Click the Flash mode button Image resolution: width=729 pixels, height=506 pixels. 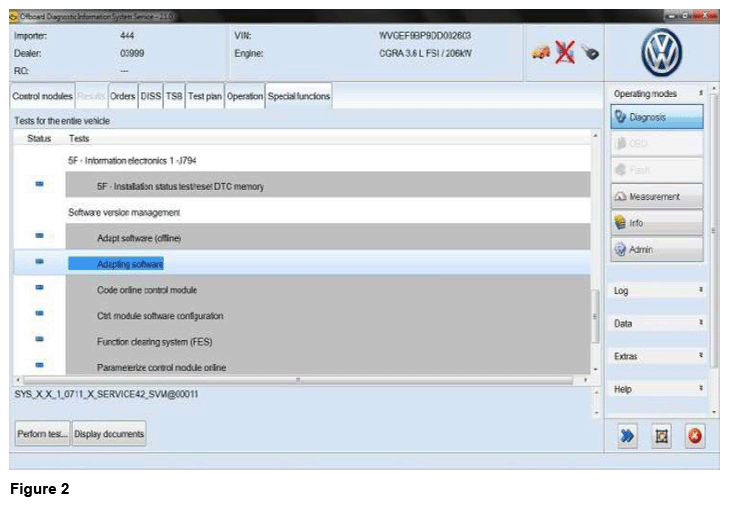657,170
